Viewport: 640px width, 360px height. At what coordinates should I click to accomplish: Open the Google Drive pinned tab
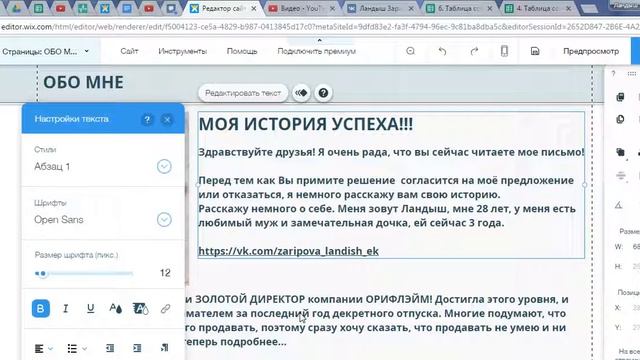(x=16, y=8)
